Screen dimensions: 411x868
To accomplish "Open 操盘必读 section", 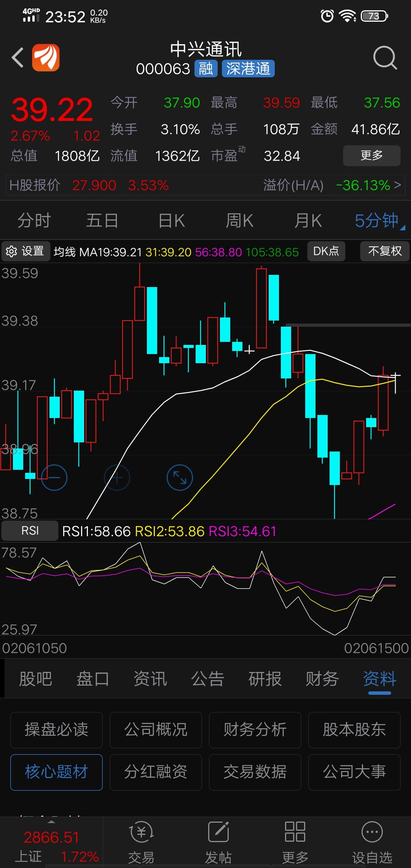I will tap(56, 730).
